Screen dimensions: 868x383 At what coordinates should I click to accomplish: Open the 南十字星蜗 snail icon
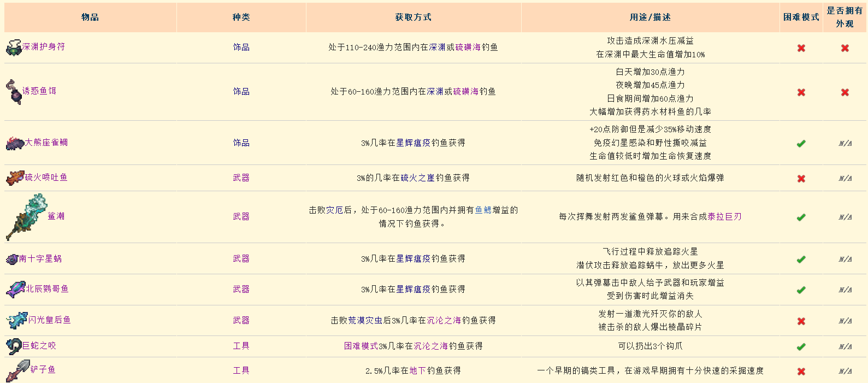click(12, 259)
